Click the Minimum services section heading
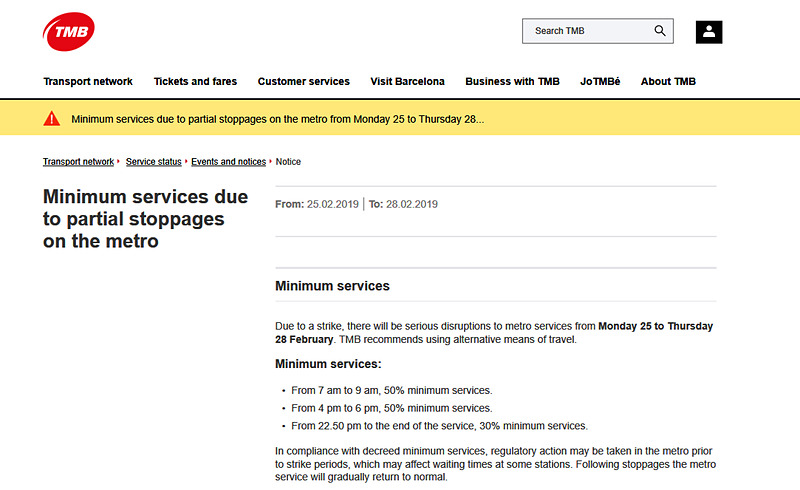 [332, 286]
